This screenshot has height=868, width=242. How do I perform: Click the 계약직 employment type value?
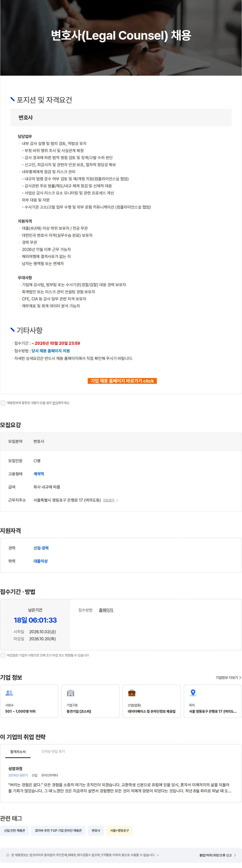coord(39,474)
